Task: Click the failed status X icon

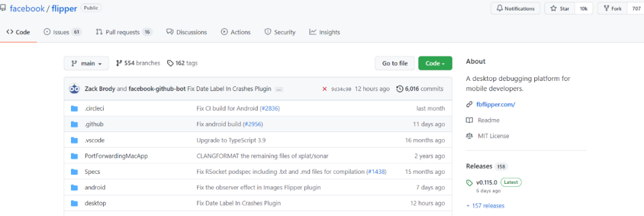Action: pyautogui.click(x=324, y=89)
